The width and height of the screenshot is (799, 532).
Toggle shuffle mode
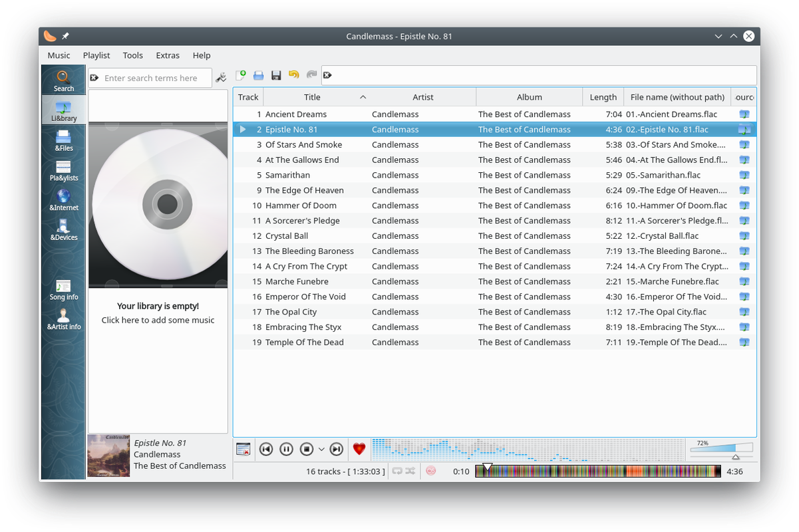(410, 471)
